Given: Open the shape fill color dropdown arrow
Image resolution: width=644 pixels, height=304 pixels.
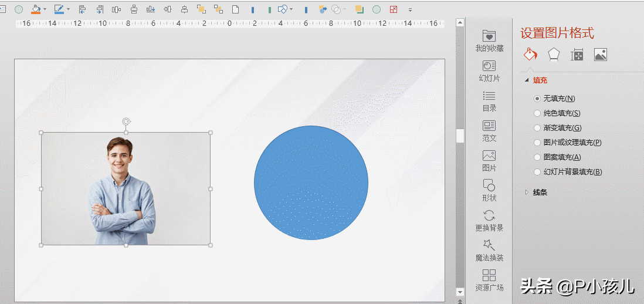Looking at the screenshot, I should (x=45, y=9).
